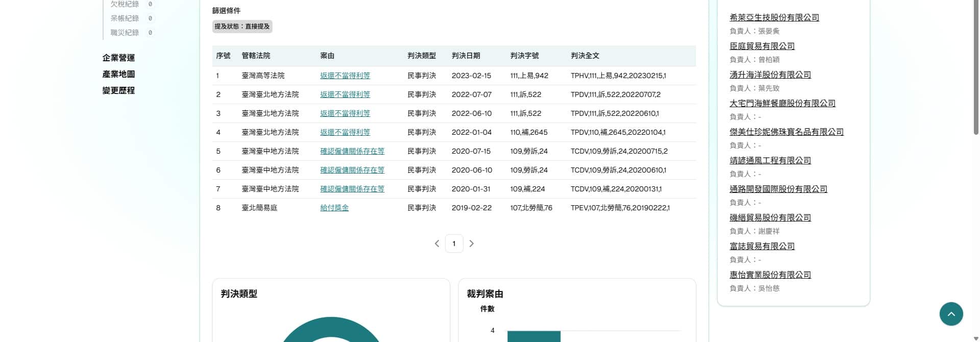Click the teal bar in 裁判案由 chart

[533, 336]
